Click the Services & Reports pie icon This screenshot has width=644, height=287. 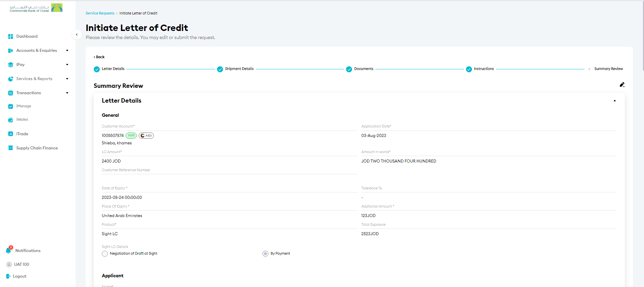10,79
